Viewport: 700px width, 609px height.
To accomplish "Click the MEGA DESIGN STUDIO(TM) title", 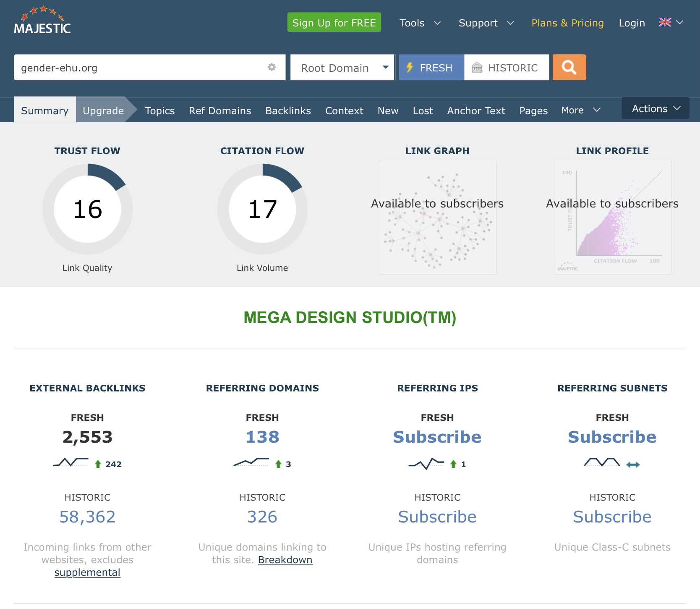I will point(350,318).
